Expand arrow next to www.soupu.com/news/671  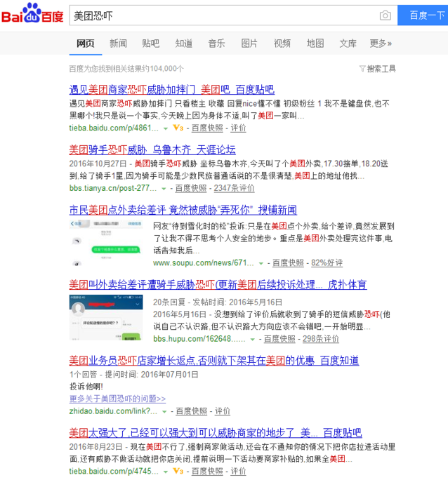[x=261, y=263]
